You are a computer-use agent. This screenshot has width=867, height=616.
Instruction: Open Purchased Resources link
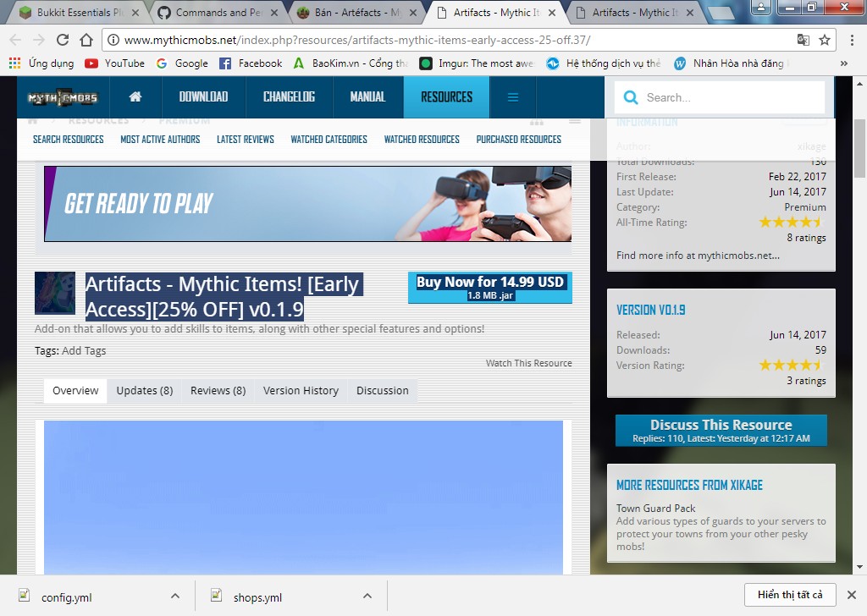[x=519, y=140]
